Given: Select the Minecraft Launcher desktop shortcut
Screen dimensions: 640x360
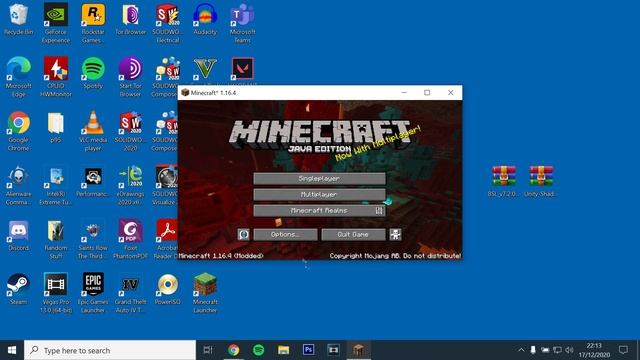Looking at the screenshot, I should (x=205, y=293).
